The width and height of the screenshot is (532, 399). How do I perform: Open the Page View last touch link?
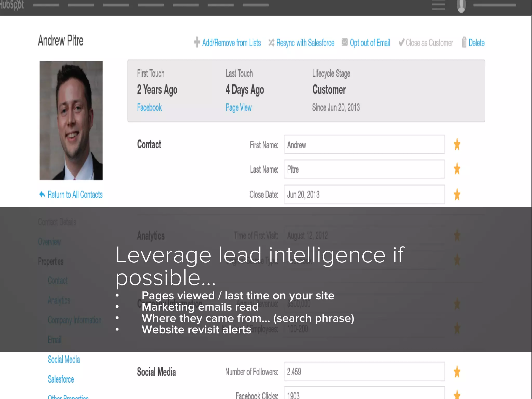[x=238, y=108]
